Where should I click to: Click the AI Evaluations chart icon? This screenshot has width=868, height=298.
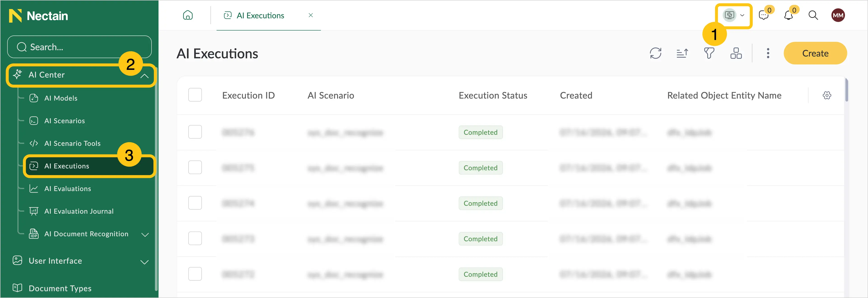point(34,189)
